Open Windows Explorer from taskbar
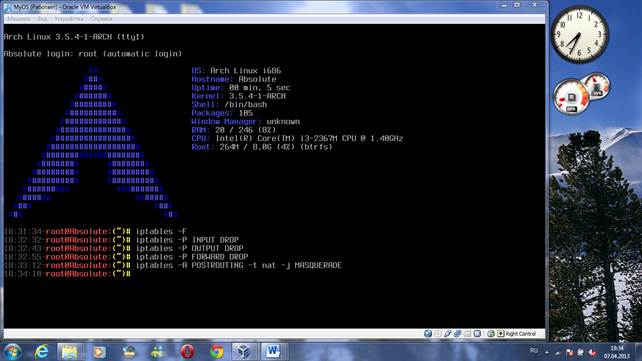The width and height of the screenshot is (642, 361). pyautogui.click(x=69, y=352)
